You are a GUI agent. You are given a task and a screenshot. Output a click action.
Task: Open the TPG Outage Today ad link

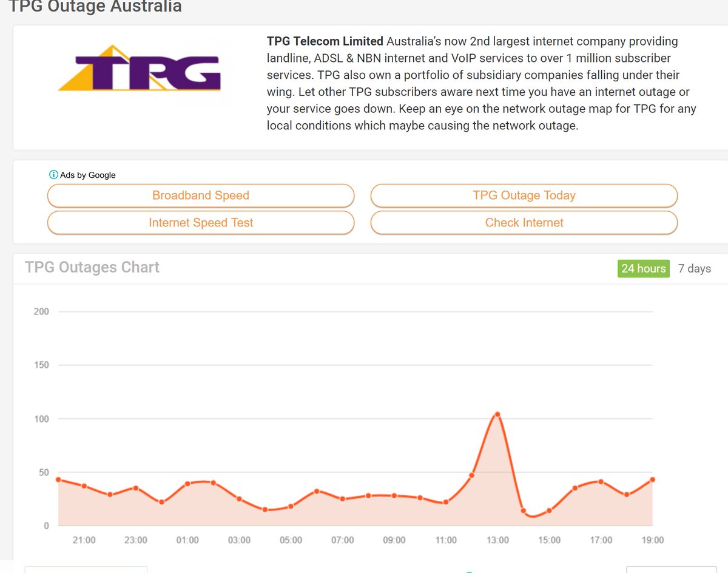click(x=524, y=195)
